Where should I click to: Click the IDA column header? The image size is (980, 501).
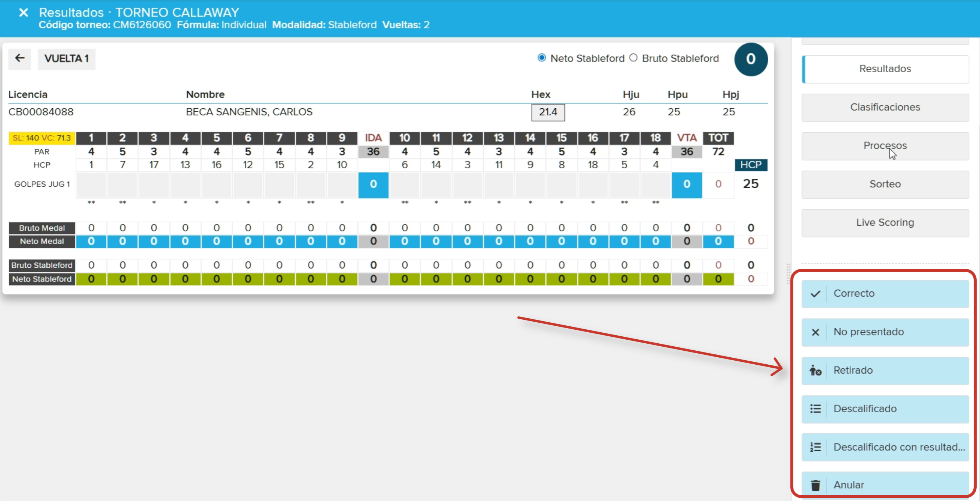(x=373, y=138)
